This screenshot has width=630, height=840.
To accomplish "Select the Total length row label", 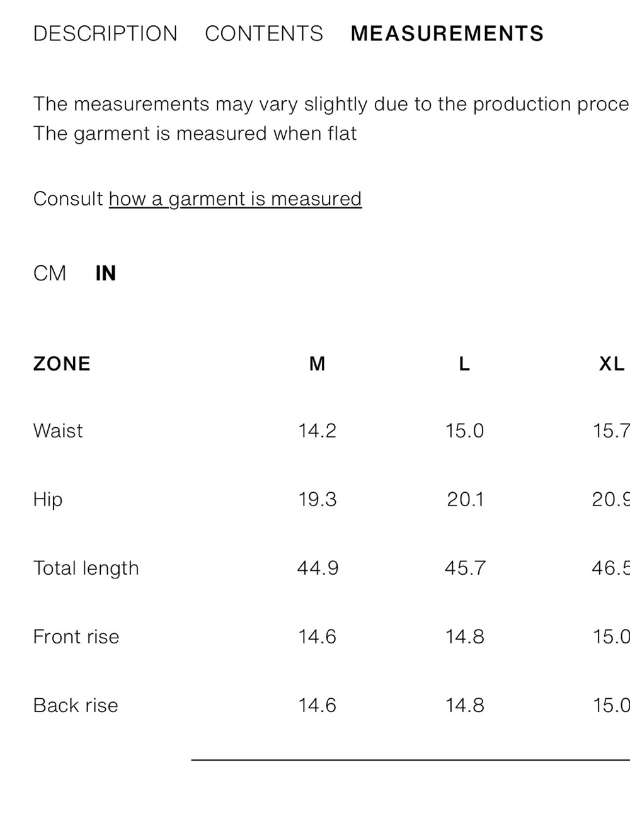I will click(x=86, y=568).
